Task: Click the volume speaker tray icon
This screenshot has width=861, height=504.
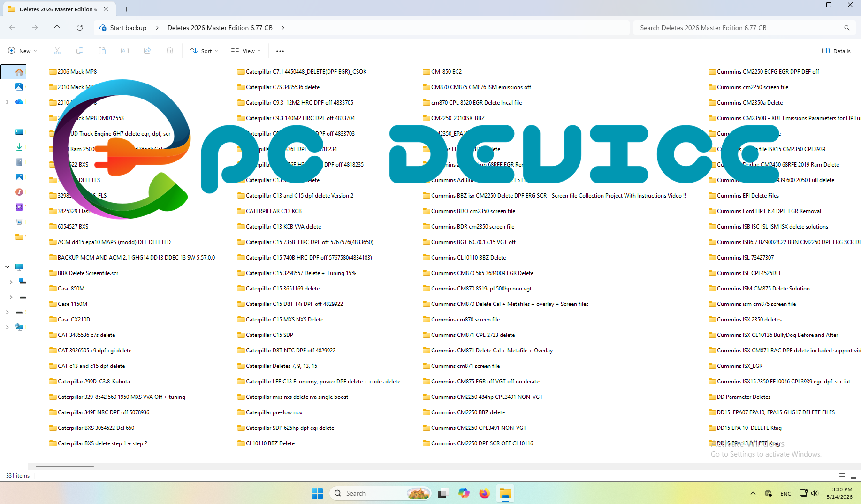Action: click(x=814, y=493)
